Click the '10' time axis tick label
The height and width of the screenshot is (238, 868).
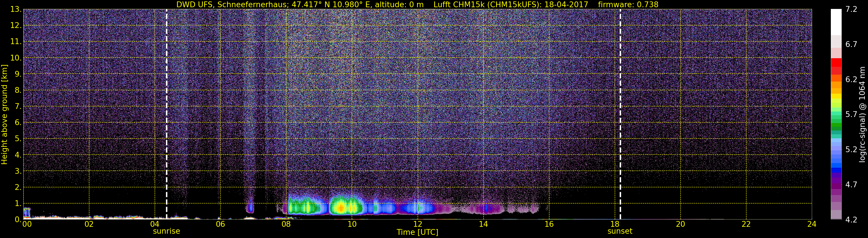[352, 224]
